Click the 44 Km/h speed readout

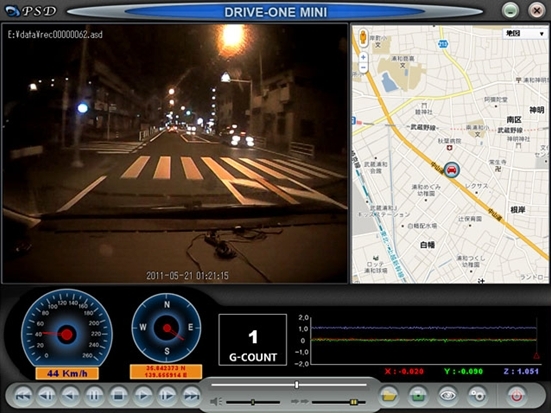tap(67, 373)
